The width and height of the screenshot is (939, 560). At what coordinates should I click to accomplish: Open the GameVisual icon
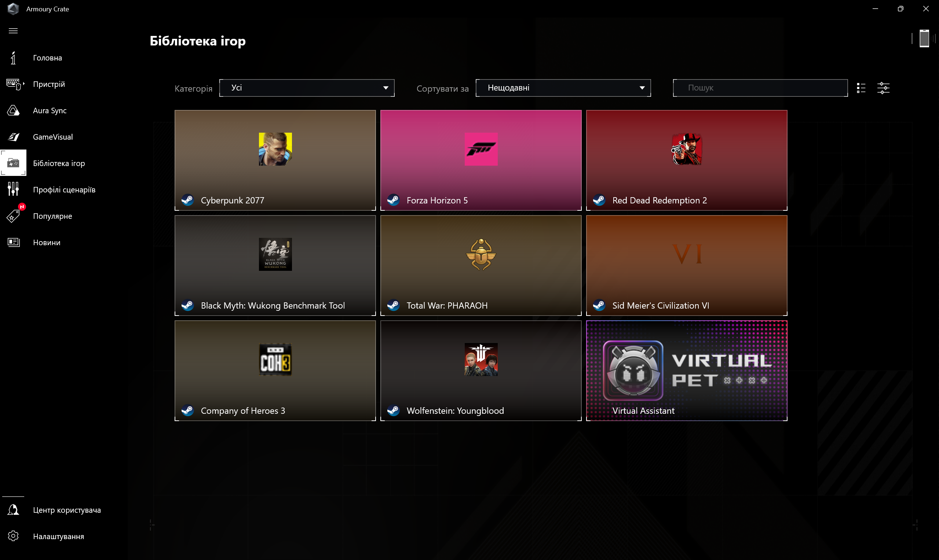[14, 137]
